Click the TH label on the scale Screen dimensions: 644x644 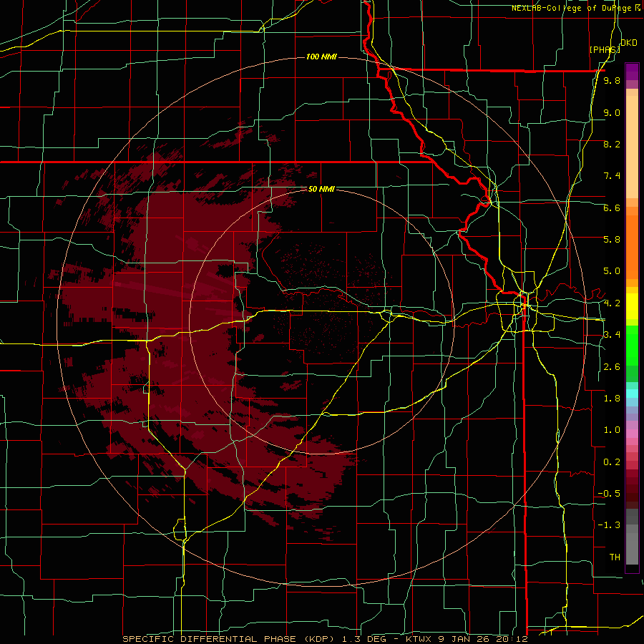[615, 557]
